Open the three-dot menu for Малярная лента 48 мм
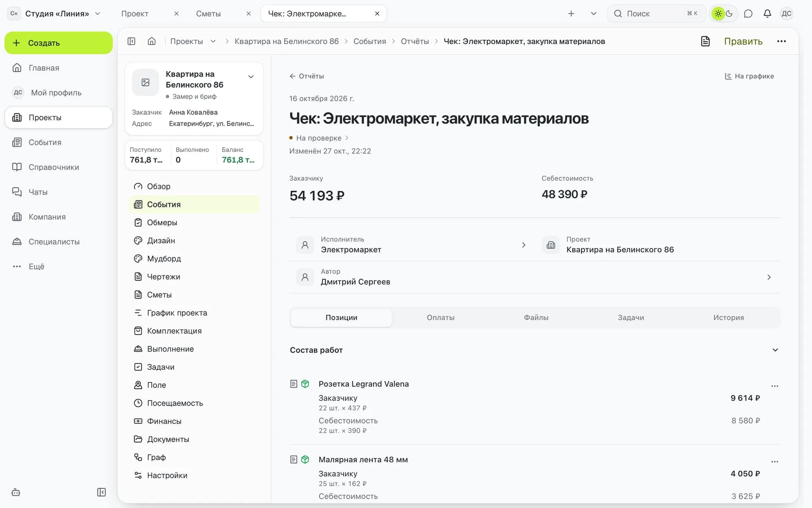Viewport: 812px width, 508px height. tap(774, 462)
